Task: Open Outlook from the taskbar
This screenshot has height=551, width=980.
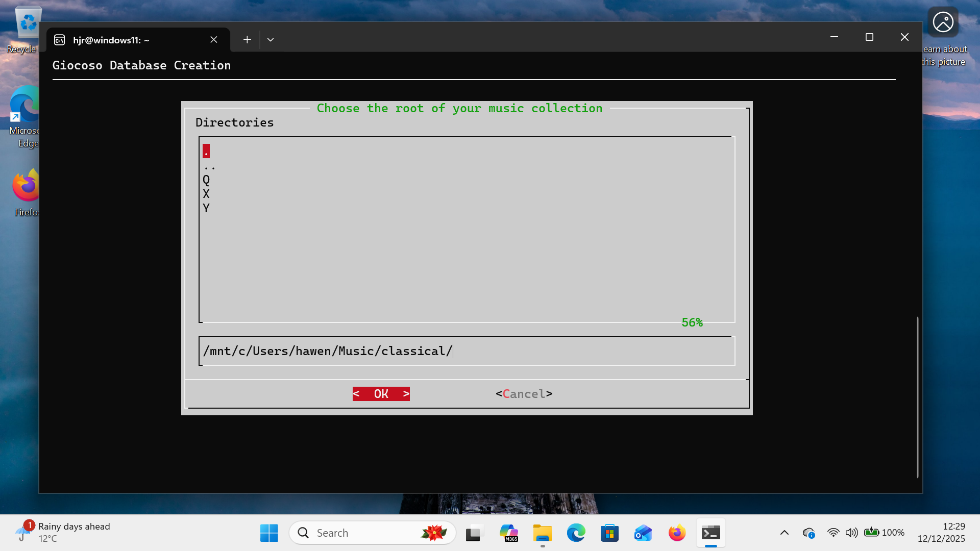Action: point(643,532)
